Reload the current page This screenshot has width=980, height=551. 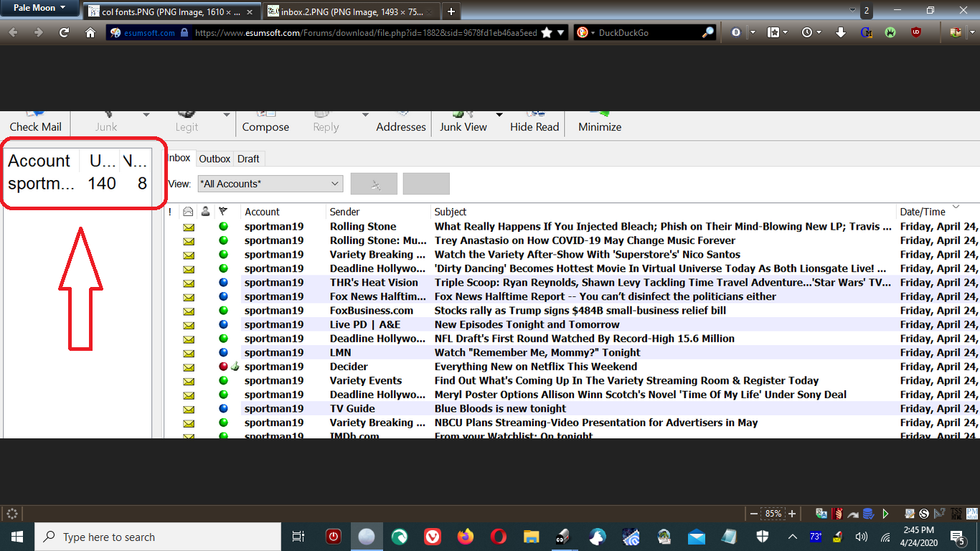[x=64, y=32]
